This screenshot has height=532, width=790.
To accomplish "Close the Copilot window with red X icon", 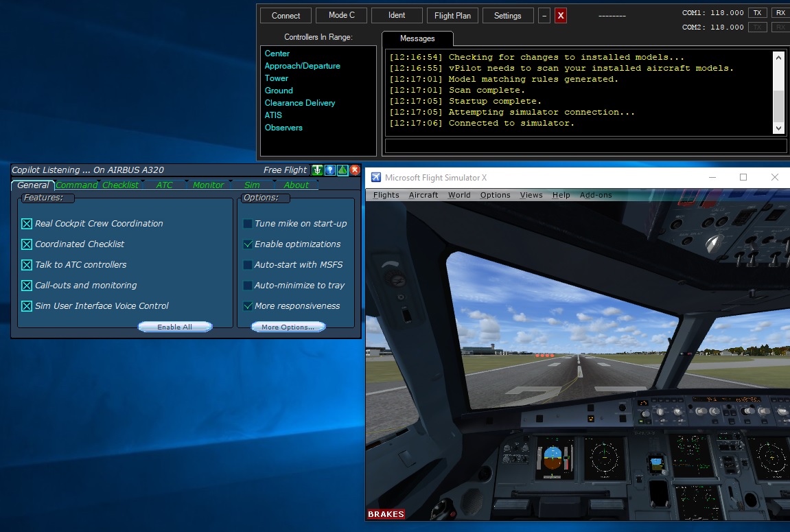I will (355, 170).
